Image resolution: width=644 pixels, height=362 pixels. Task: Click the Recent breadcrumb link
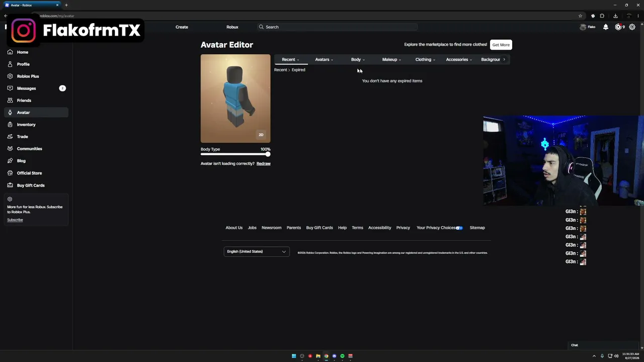(x=280, y=70)
